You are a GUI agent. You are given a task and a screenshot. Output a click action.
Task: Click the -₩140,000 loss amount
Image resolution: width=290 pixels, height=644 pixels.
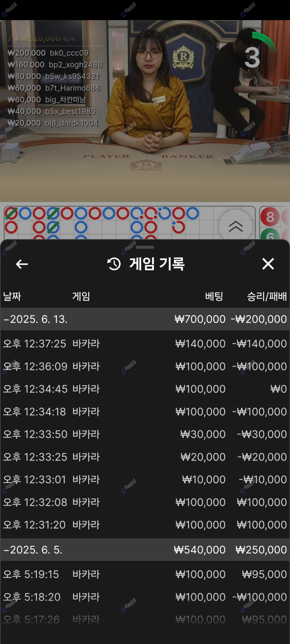(259, 344)
